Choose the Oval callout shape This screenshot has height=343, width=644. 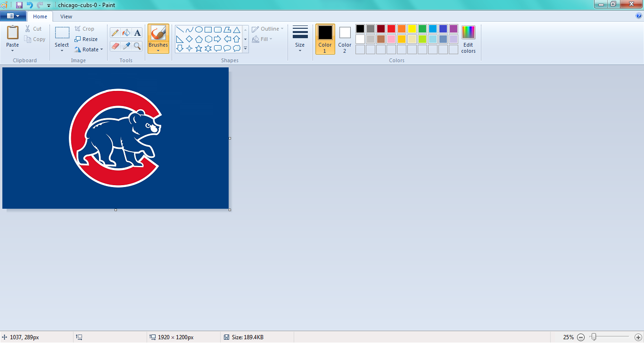(227, 48)
